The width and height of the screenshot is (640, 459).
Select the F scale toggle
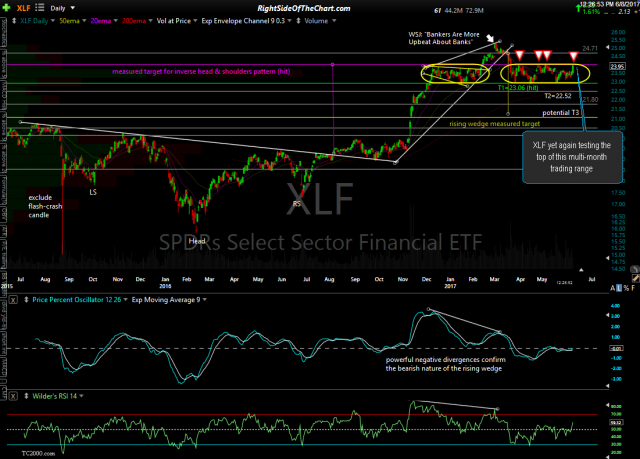(x=633, y=288)
